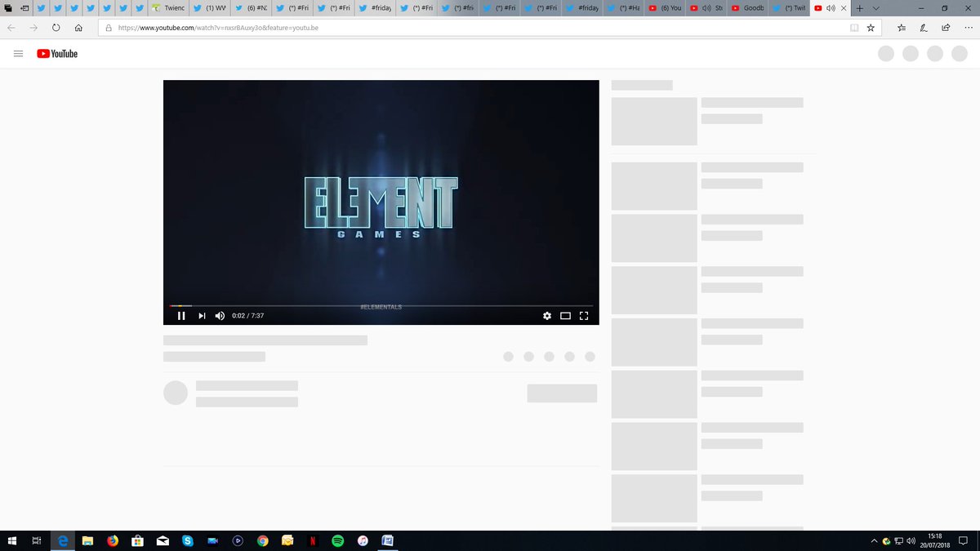Screen dimensions: 980x551
Task: Open browser home page
Action: [x=78, y=27]
